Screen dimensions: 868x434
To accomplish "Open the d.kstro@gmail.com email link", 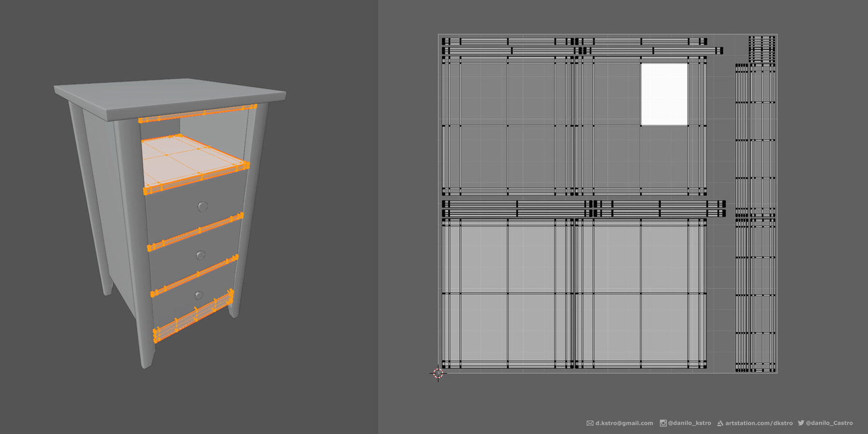I will (624, 423).
